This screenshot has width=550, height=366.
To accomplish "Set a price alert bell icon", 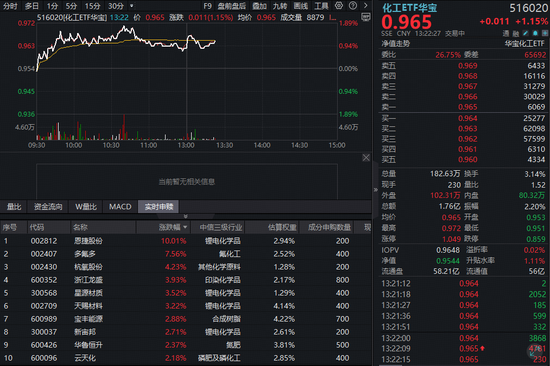I will pos(535,33).
